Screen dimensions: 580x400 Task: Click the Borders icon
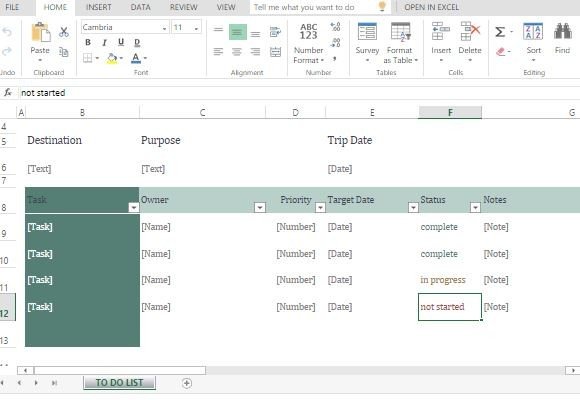pyautogui.click(x=88, y=58)
